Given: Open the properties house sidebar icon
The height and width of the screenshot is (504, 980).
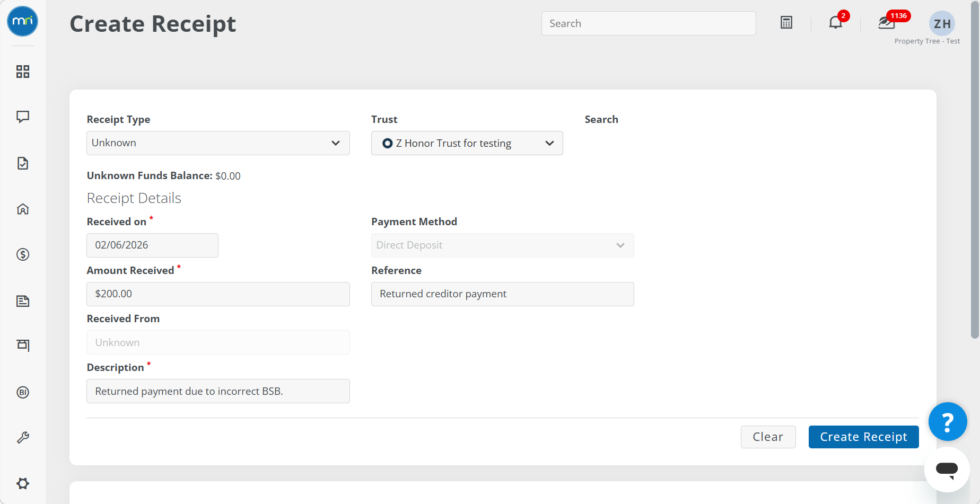Looking at the screenshot, I should (23, 209).
